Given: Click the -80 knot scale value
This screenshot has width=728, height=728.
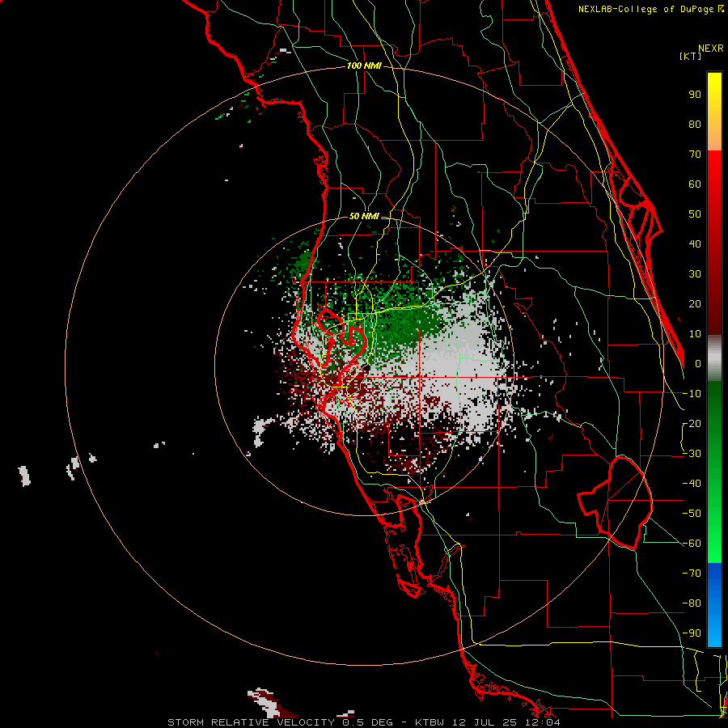Looking at the screenshot, I should (692, 603).
